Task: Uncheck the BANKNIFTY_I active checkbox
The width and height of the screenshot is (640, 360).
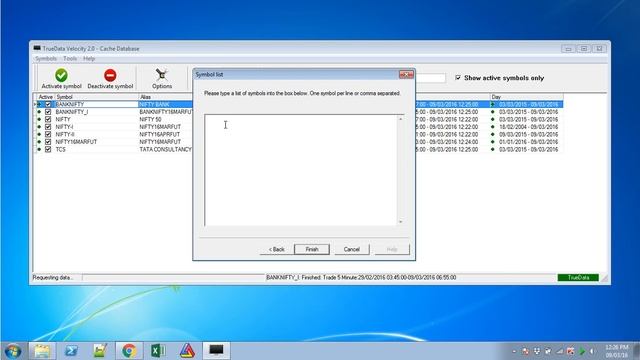Action: click(x=48, y=112)
